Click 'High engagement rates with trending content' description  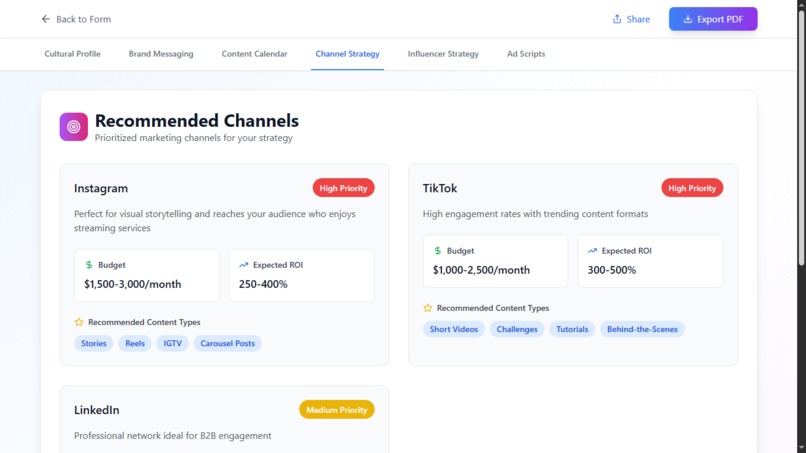pos(535,214)
